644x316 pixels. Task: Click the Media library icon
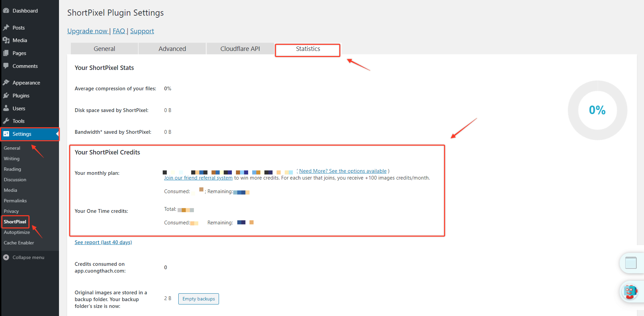pyautogui.click(x=6, y=40)
